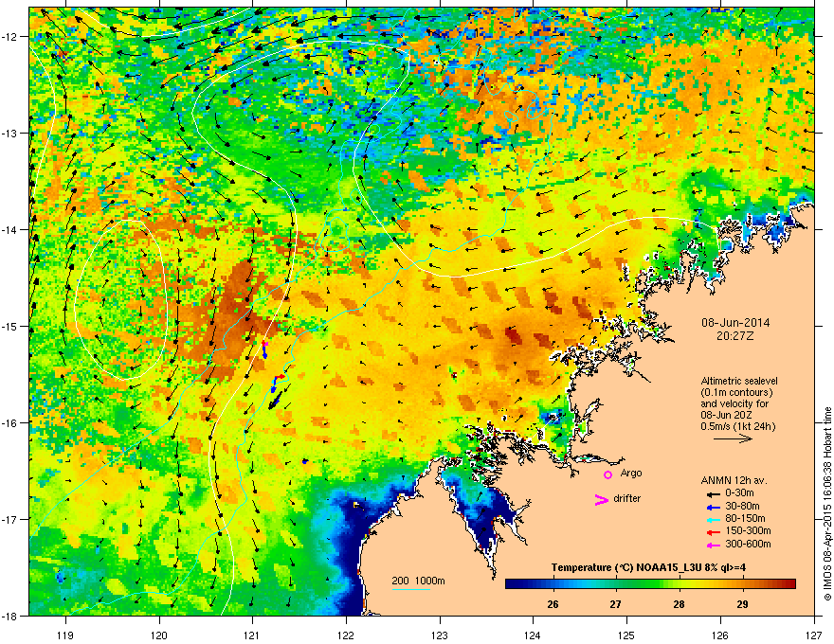Click the cyan 80-150m legend arrow
This screenshot has width=834, height=644.
coord(713,519)
